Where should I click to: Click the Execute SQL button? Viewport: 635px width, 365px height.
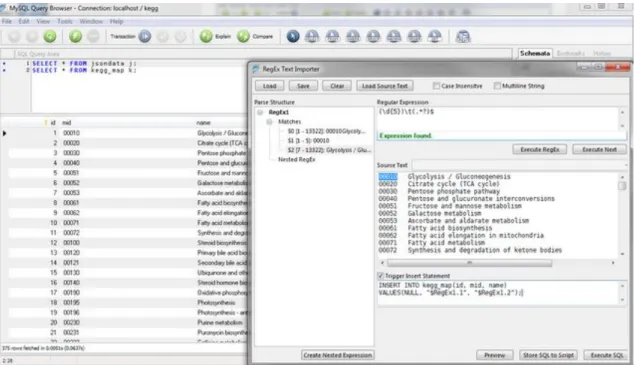click(x=607, y=355)
